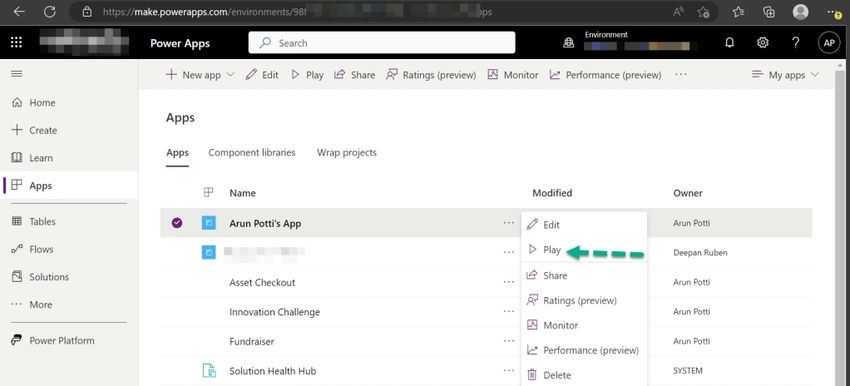Select the Apps tab

(177, 153)
